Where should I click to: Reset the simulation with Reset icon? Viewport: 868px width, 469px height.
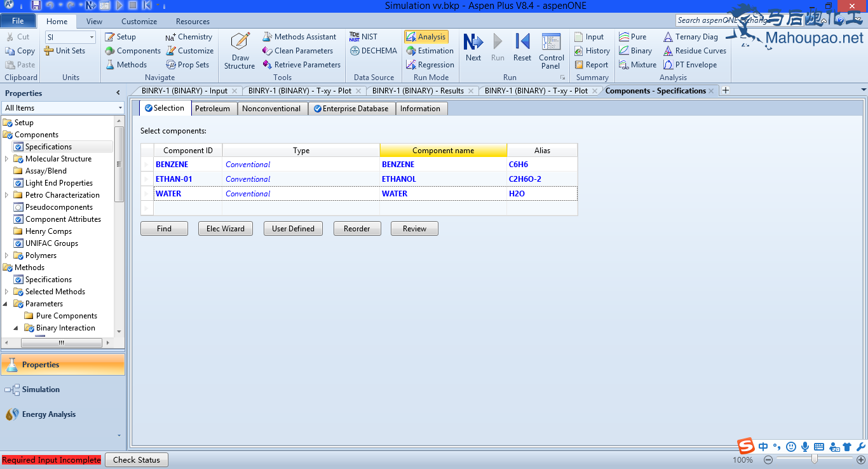pyautogui.click(x=522, y=47)
